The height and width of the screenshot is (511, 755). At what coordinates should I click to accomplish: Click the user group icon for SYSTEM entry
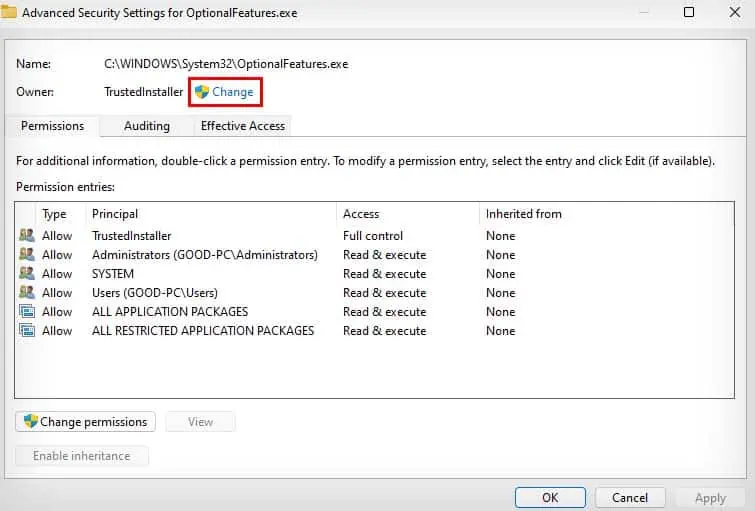point(27,274)
